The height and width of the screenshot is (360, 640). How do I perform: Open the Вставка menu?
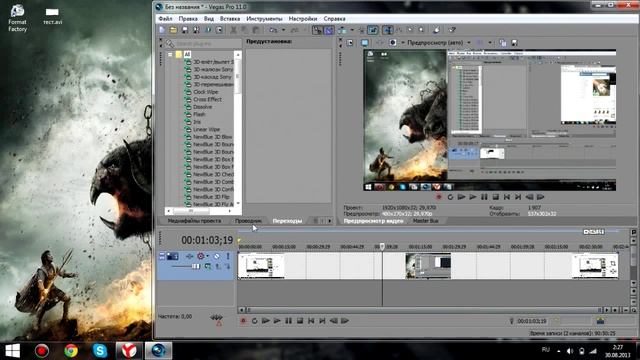click(230, 19)
